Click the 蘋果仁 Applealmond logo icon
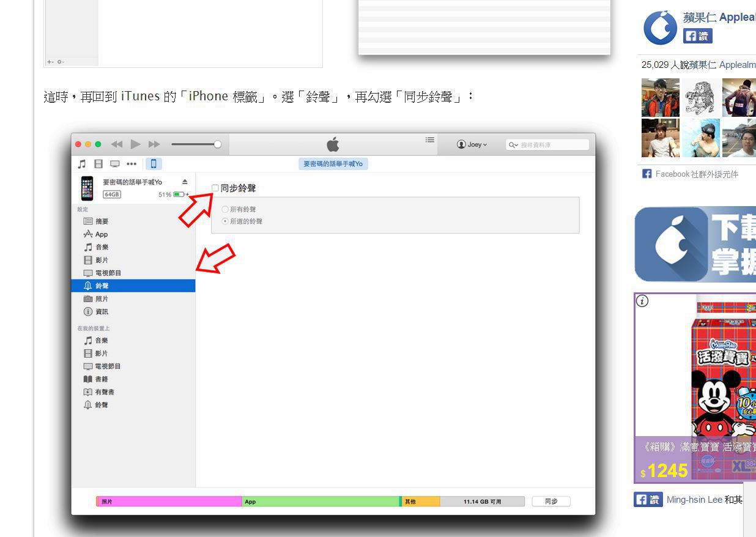This screenshot has height=537, width=756. coord(660,28)
